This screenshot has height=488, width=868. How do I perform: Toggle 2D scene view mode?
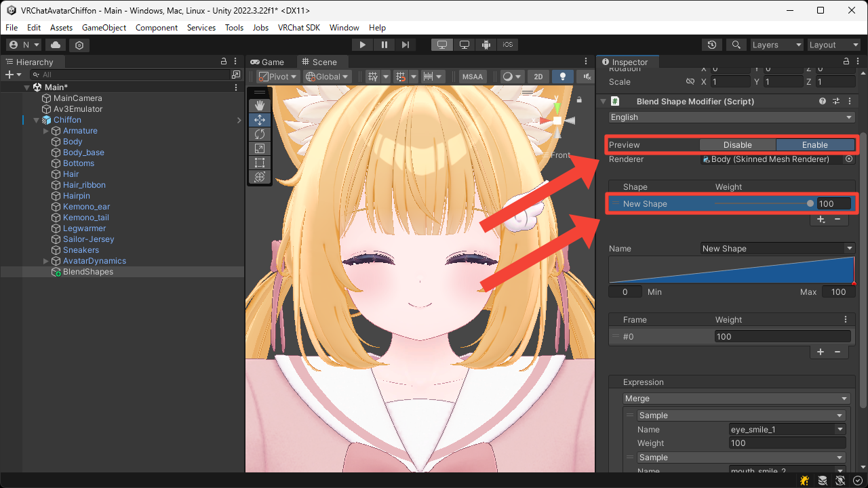click(x=538, y=77)
